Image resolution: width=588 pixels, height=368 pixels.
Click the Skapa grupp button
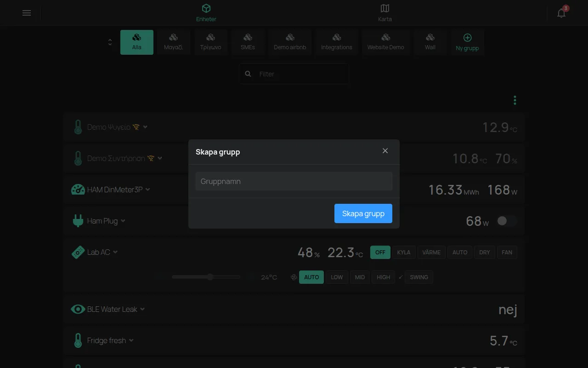(x=363, y=213)
